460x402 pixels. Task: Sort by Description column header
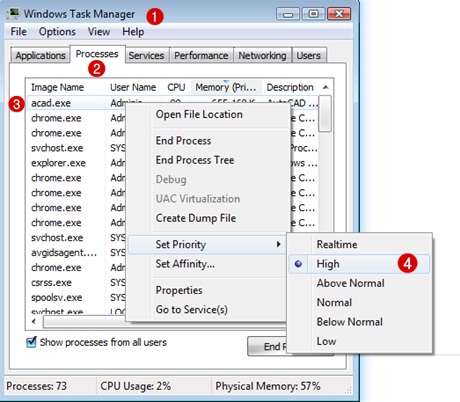click(x=290, y=87)
